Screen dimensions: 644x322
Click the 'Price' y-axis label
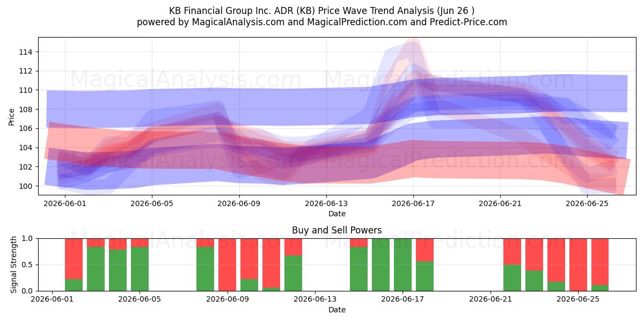point(12,116)
